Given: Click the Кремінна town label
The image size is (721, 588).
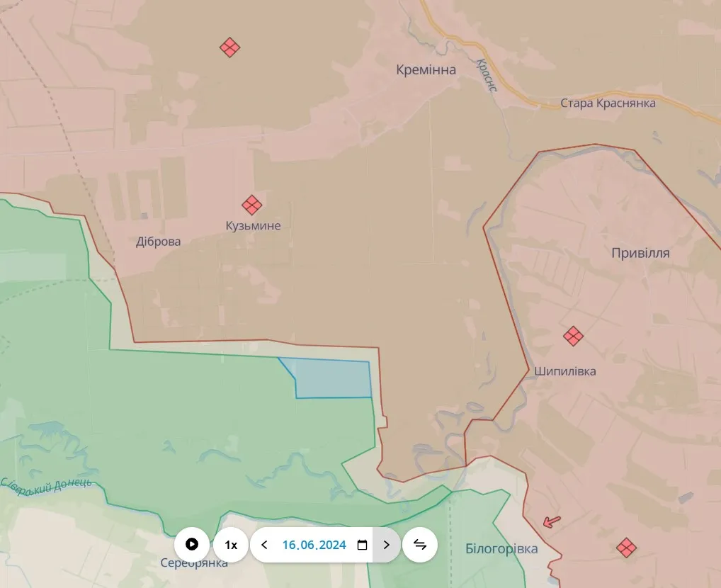Looking at the screenshot, I should pyautogui.click(x=426, y=69).
